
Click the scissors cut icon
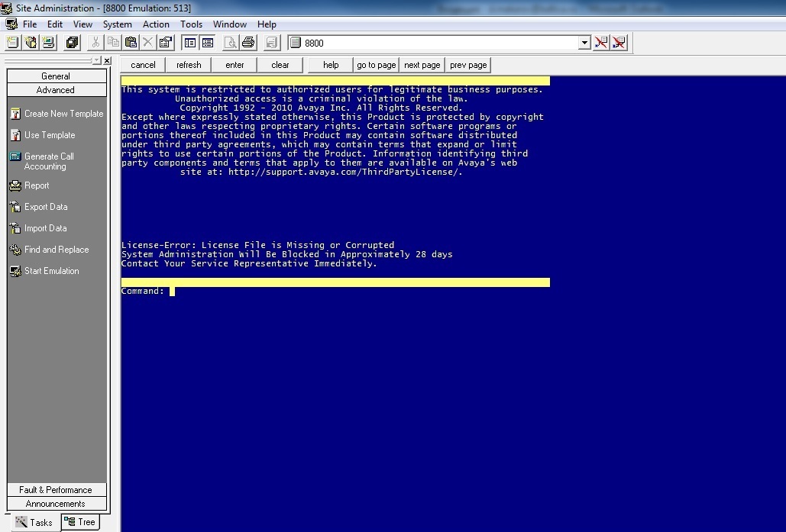(x=95, y=43)
